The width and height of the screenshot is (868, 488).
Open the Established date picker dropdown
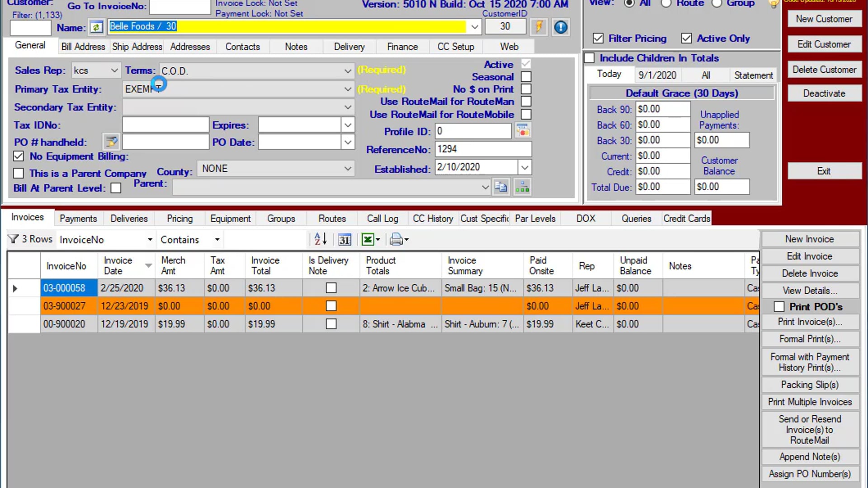pos(524,168)
